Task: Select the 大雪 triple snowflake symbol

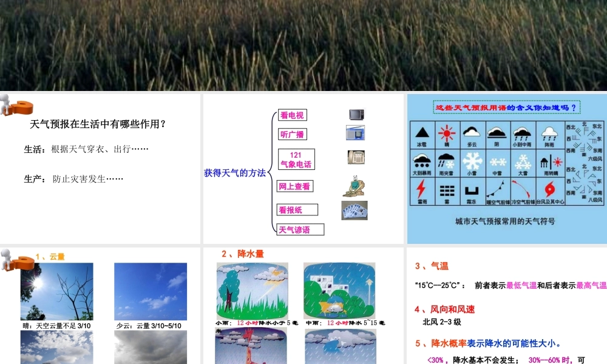Action: point(523,162)
